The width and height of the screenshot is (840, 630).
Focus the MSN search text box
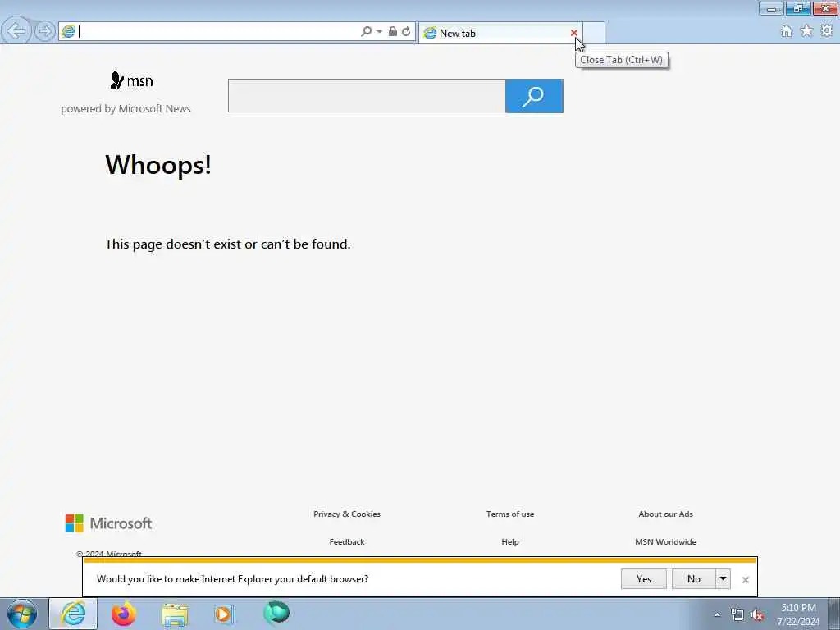coord(367,96)
